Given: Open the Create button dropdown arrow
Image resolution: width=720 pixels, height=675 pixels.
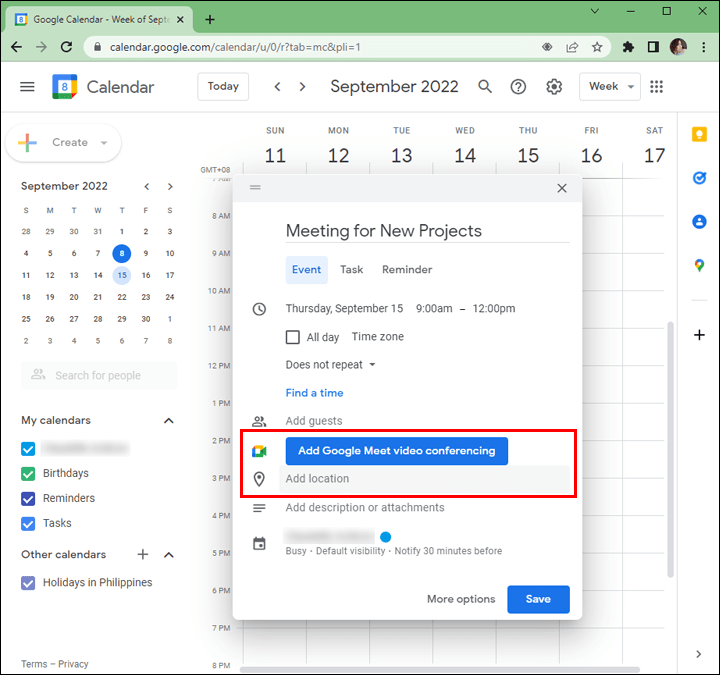Looking at the screenshot, I should click(x=104, y=143).
